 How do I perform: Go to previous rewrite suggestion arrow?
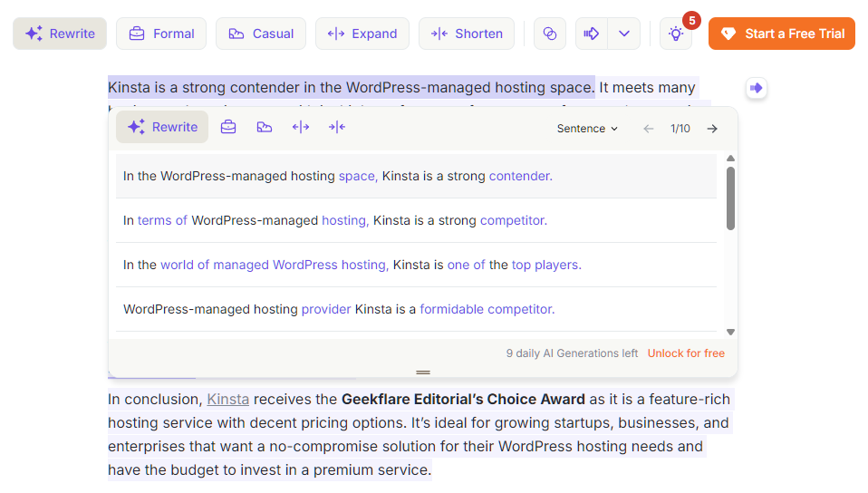(649, 129)
